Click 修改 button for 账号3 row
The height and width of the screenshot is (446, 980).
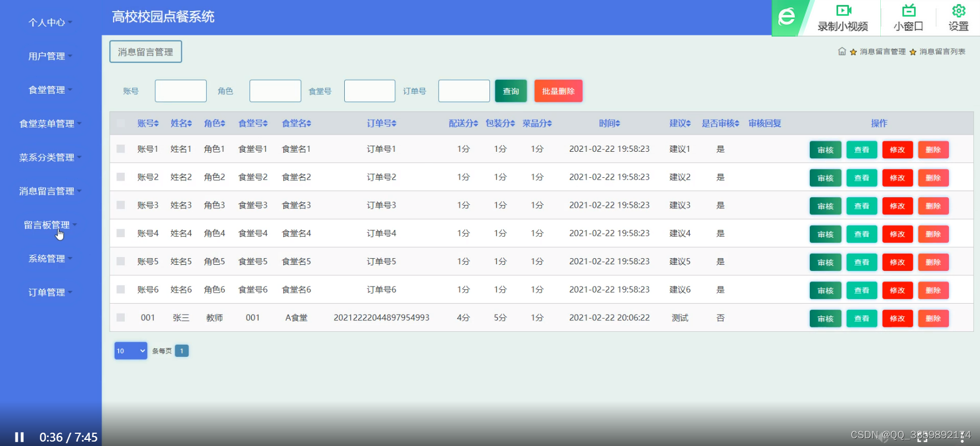coord(897,206)
